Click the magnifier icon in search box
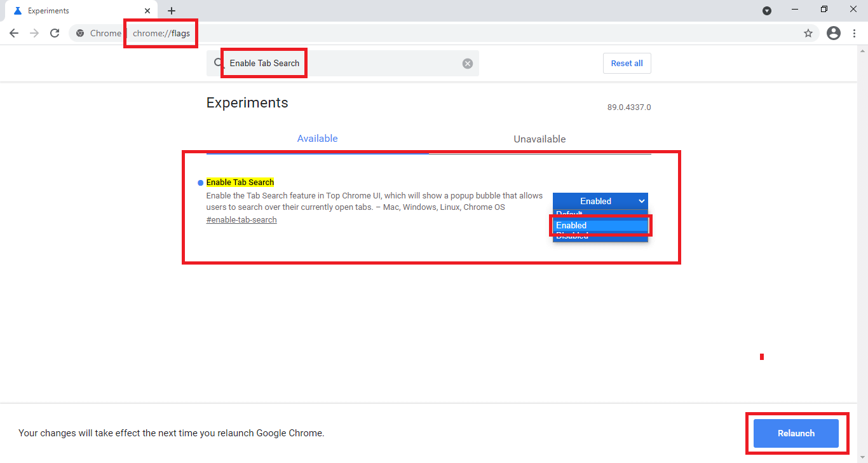Screen dimensions: 868x463 [219, 64]
